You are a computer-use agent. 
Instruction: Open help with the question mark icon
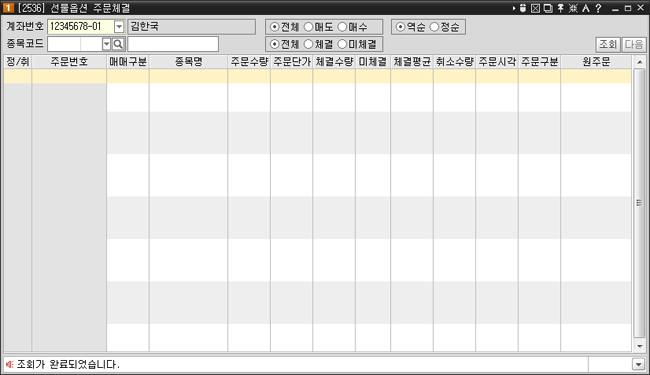(598, 8)
